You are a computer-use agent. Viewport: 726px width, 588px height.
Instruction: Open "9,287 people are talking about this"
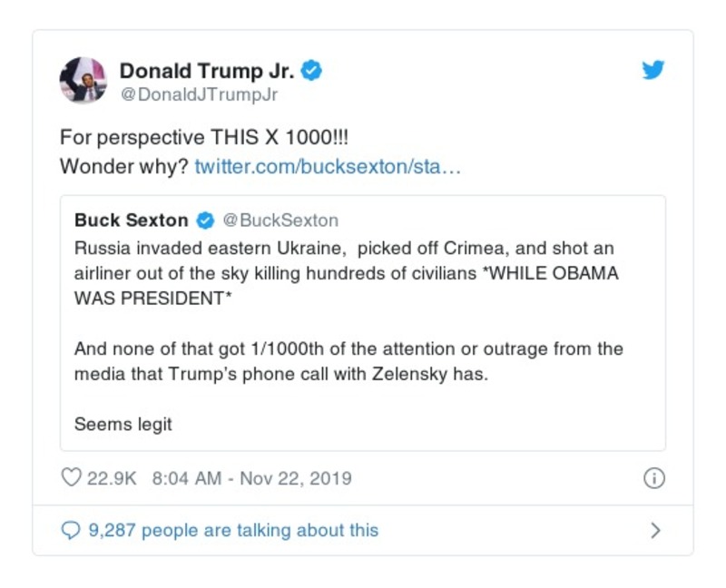(x=233, y=531)
